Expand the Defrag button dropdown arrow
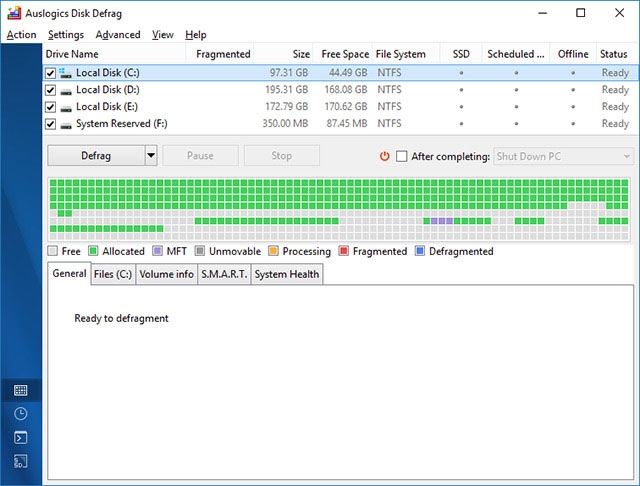The image size is (640, 486). point(151,155)
